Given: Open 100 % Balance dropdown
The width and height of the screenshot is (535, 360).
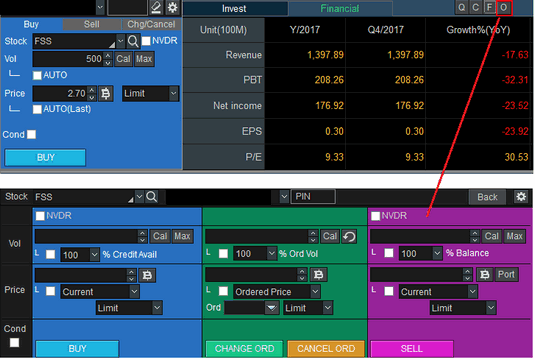Looking at the screenshot, I should [x=437, y=253].
